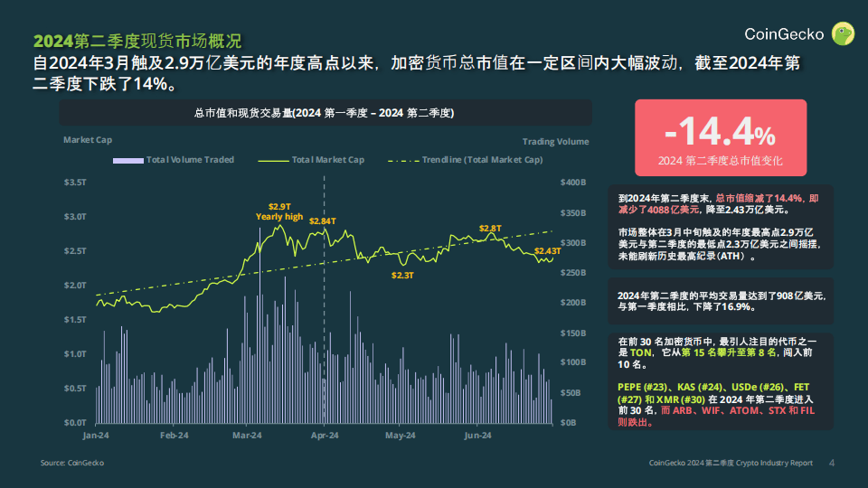
Task: Click the 'Market Cap' axis title
Action: click(88, 140)
